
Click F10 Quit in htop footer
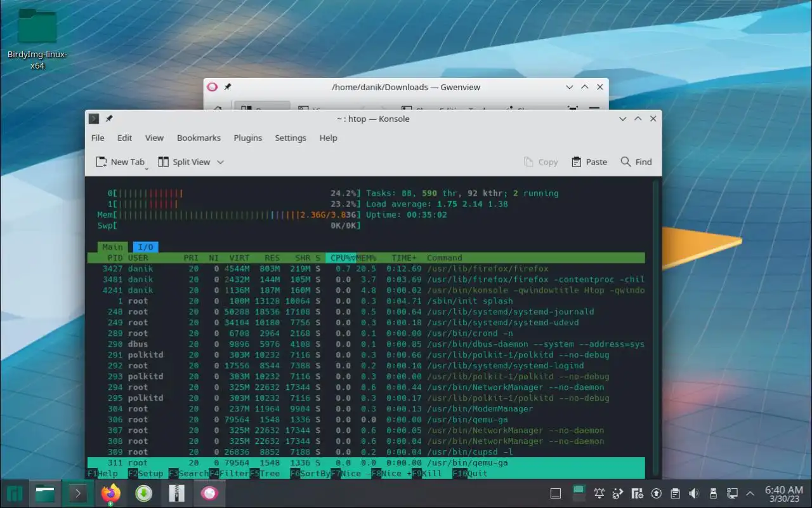[x=471, y=474]
